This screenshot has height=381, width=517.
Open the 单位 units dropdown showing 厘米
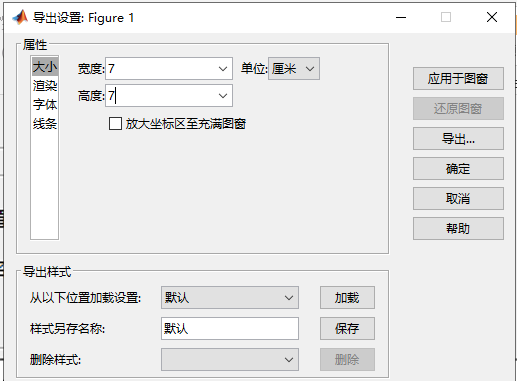click(294, 69)
